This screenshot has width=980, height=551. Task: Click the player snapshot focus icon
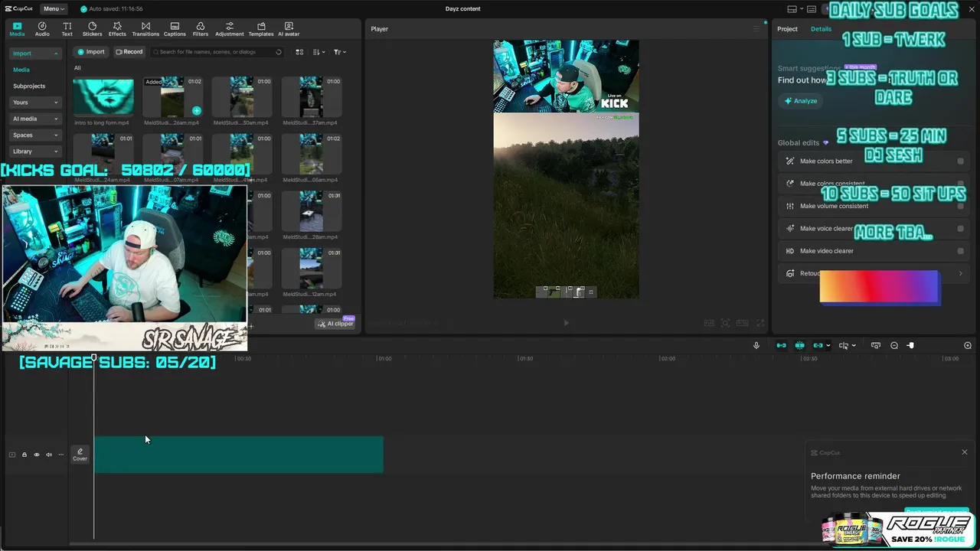click(x=725, y=323)
